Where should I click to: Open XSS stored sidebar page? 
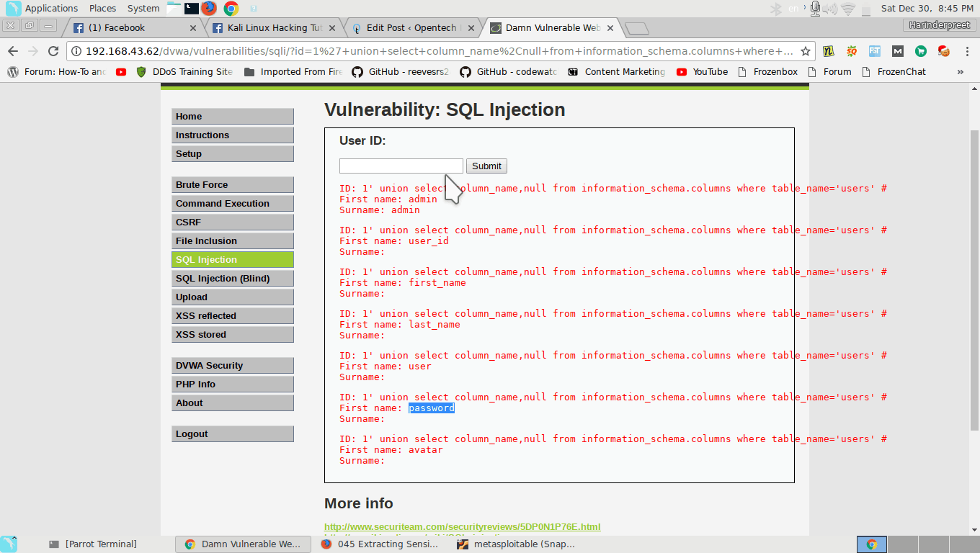pos(233,335)
